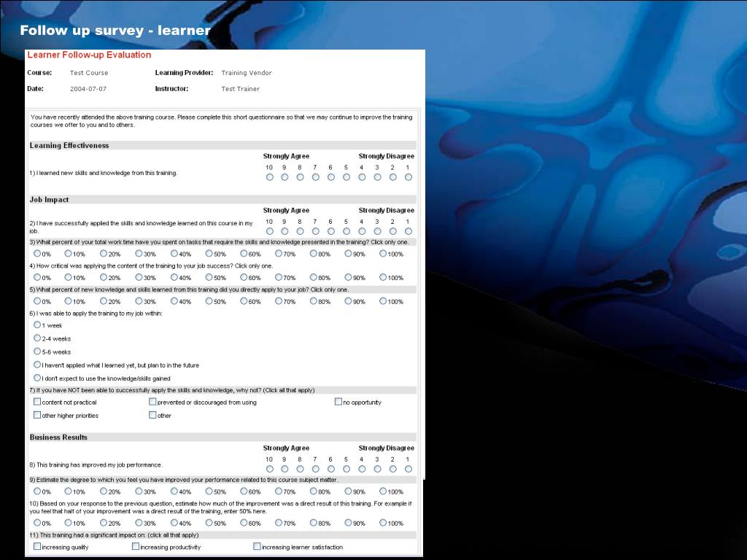The width and height of the screenshot is (747, 560).
Task: Click the 'Learning Effectiveness' section header
Action: pos(69,146)
